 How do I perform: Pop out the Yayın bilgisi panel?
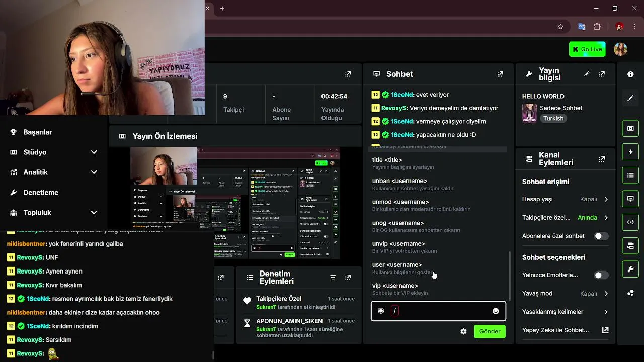coord(602,74)
